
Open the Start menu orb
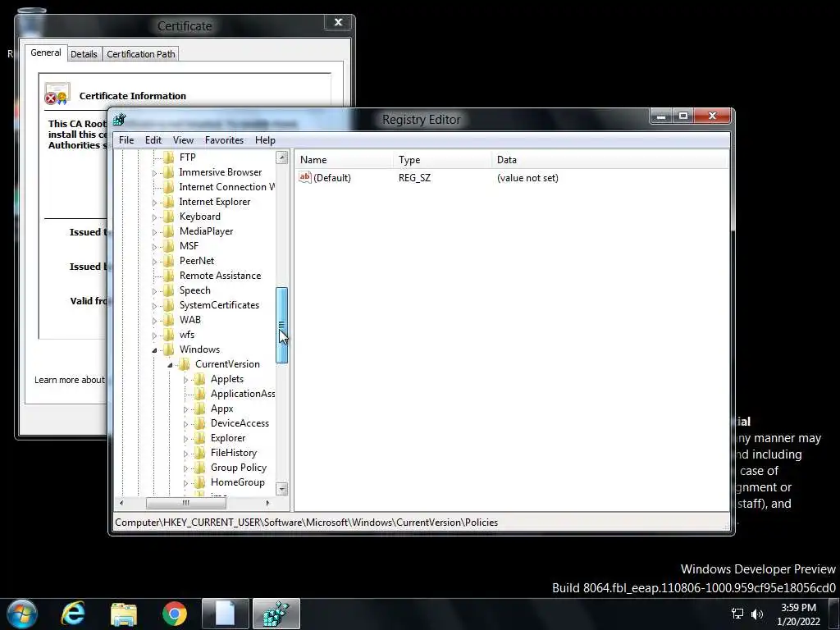click(x=22, y=614)
